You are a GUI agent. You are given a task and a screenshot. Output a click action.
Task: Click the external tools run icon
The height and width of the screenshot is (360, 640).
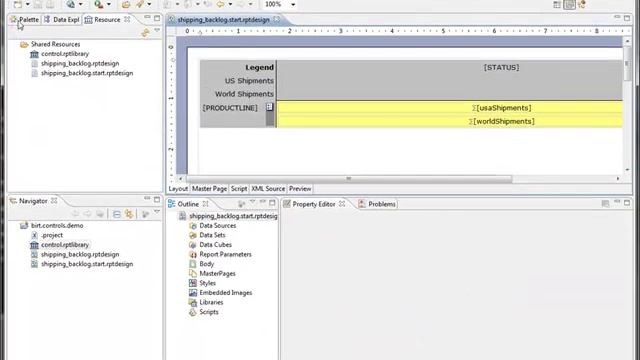coord(98,4)
